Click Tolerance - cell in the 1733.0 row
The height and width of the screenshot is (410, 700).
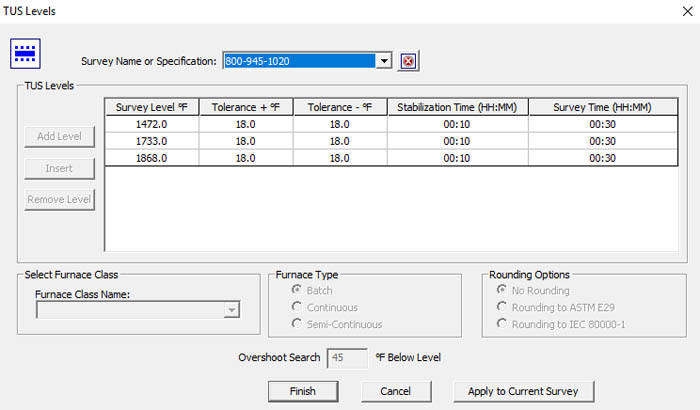click(x=340, y=141)
